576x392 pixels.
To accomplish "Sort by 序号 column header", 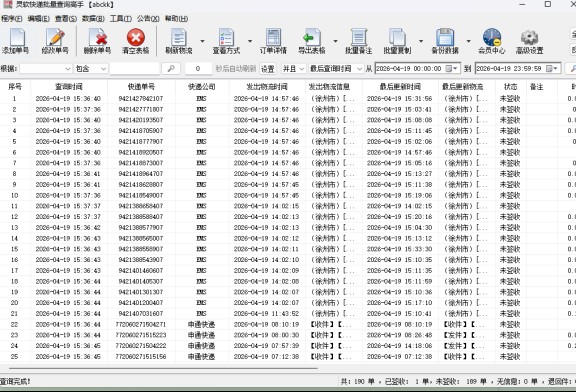I will coord(15,87).
